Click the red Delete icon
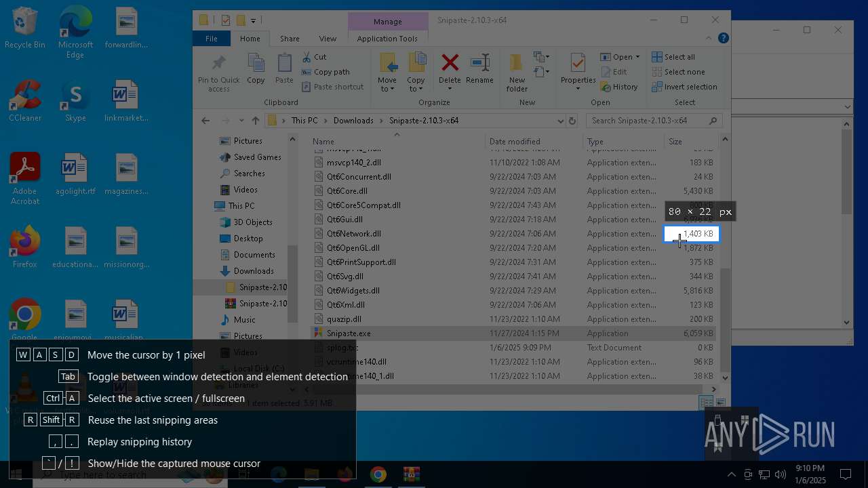Screen dimensions: 868x488 pos(450,63)
